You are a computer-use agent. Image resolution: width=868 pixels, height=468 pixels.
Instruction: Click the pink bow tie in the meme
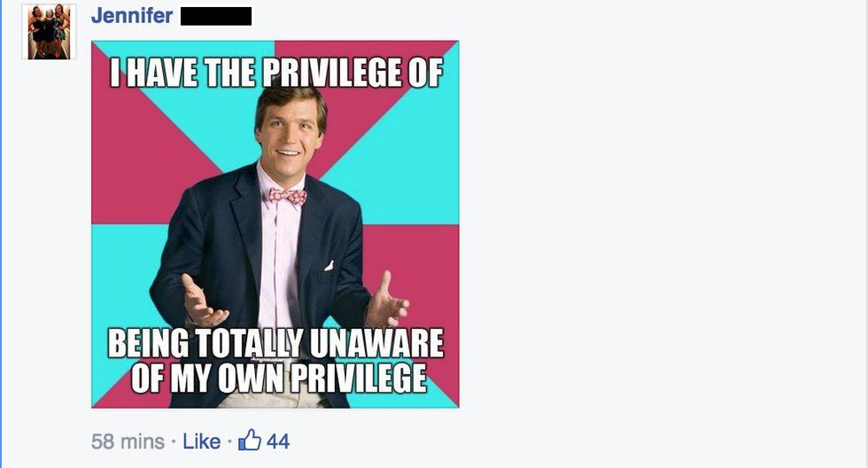(x=287, y=196)
